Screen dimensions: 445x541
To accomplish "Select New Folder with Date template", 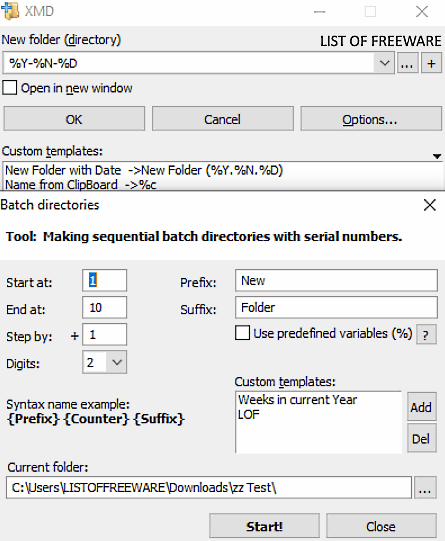I will (144, 170).
